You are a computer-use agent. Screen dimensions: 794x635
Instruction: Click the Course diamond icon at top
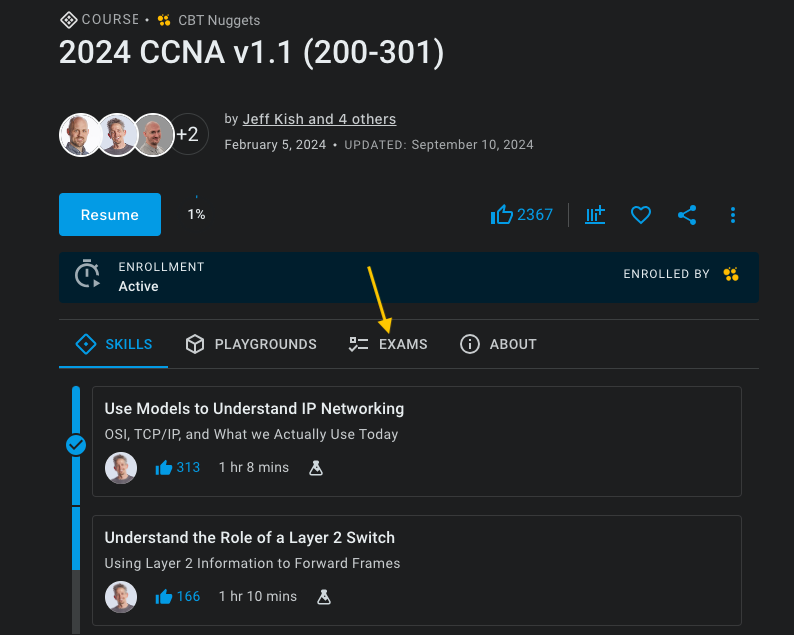click(x=69, y=20)
